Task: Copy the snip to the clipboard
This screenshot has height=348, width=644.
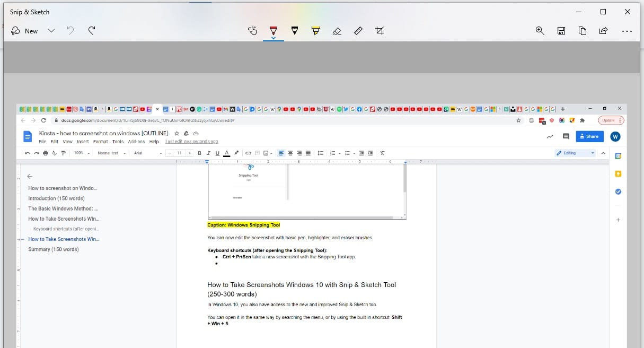Action: pos(583,31)
